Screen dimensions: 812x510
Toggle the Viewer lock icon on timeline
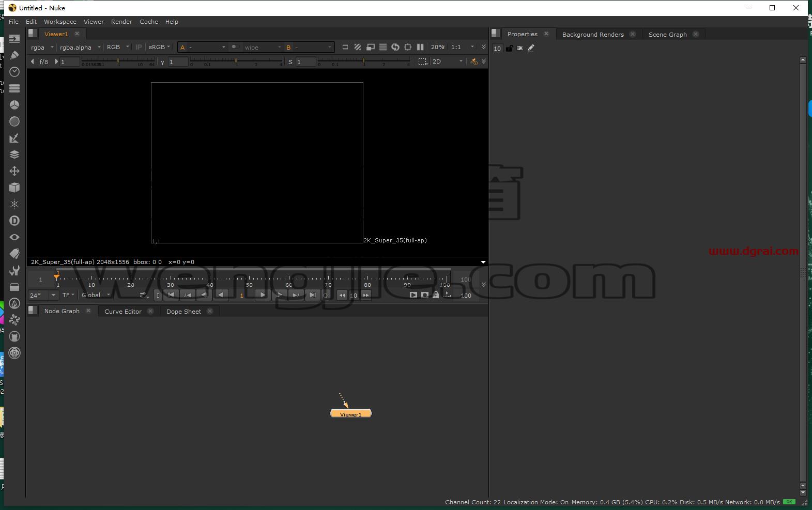pos(436,295)
